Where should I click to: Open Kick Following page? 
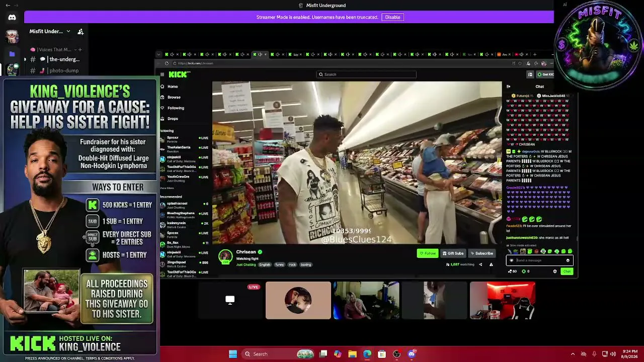point(176,108)
